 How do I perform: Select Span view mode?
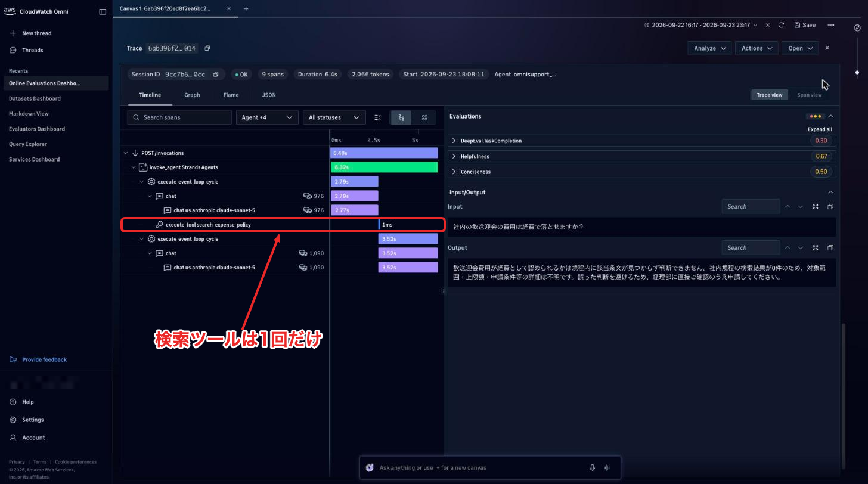point(809,95)
